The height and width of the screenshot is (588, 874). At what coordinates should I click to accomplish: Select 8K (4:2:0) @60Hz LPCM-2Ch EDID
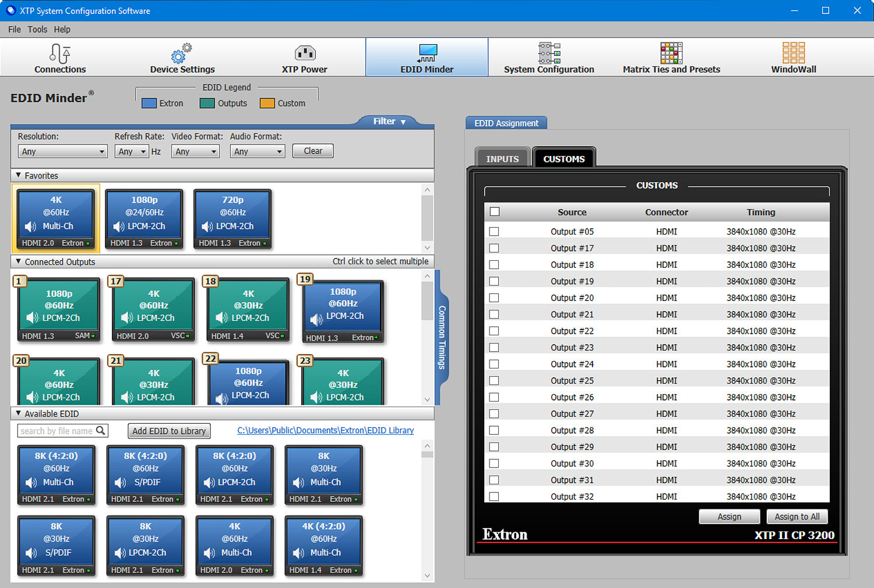(234, 475)
